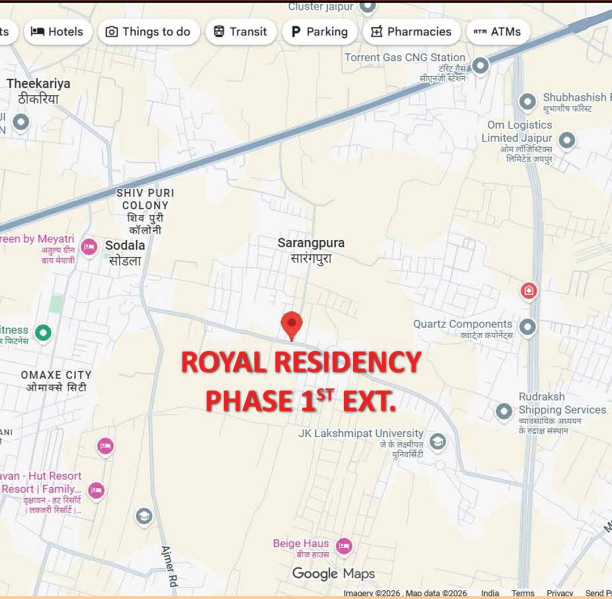Select the JK Lakshmipat University map marker

point(437,441)
